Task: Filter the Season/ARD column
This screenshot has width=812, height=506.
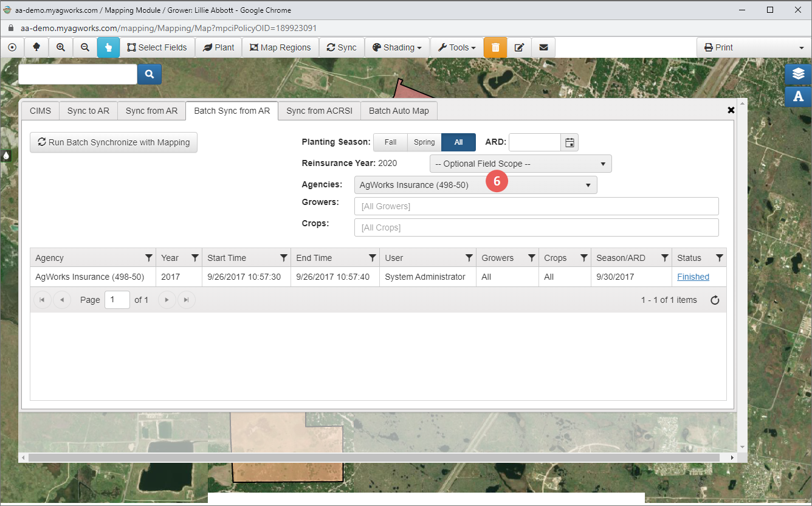Action: 665,258
